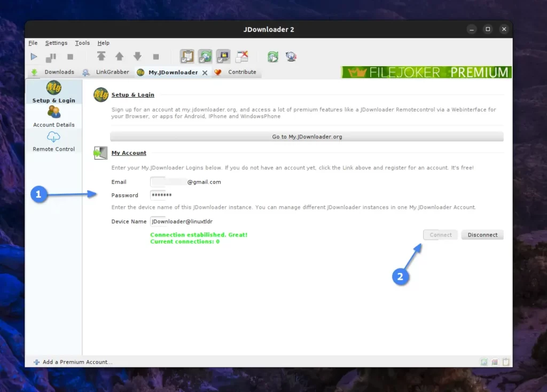Toggle silent mode icon with red X
The image size is (547, 392).
241,57
